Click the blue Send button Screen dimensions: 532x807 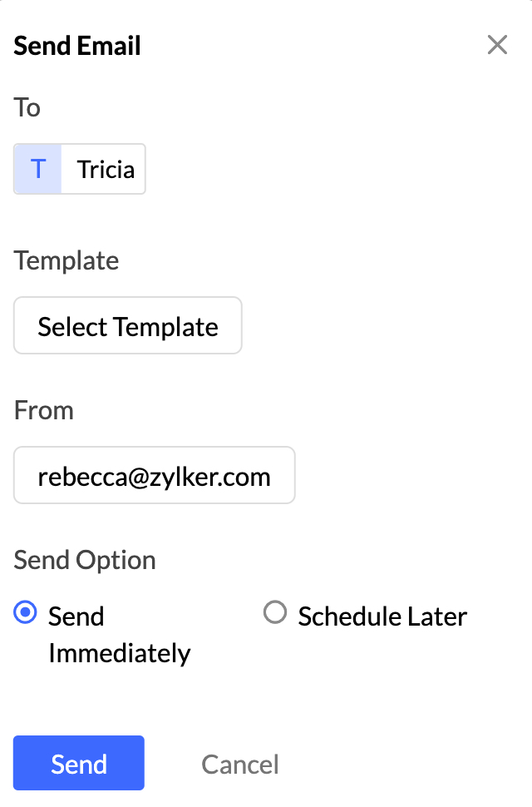point(79,763)
